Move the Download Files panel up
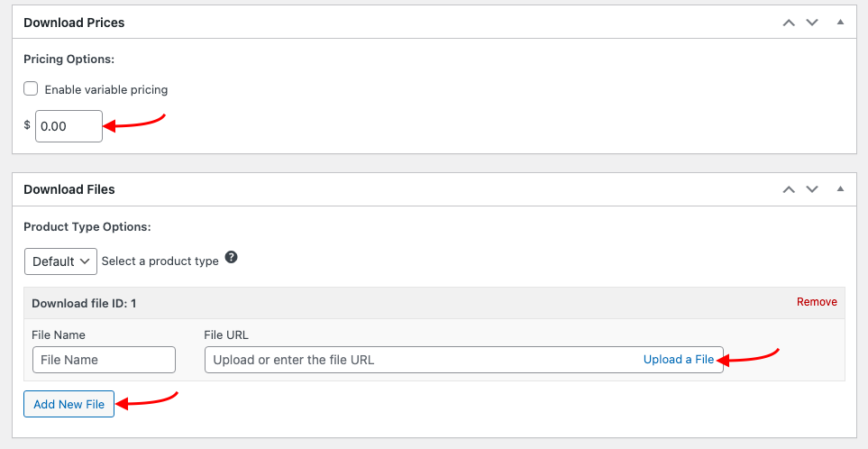This screenshot has width=868, height=449. [789, 189]
